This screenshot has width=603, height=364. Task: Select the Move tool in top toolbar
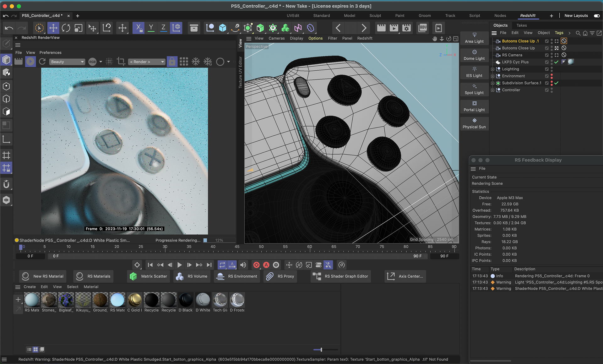pos(53,28)
